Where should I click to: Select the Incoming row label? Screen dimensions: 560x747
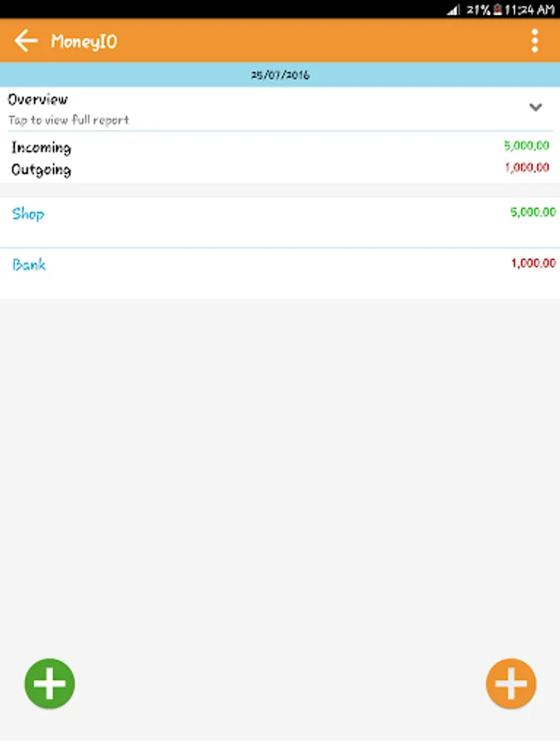pyautogui.click(x=41, y=148)
